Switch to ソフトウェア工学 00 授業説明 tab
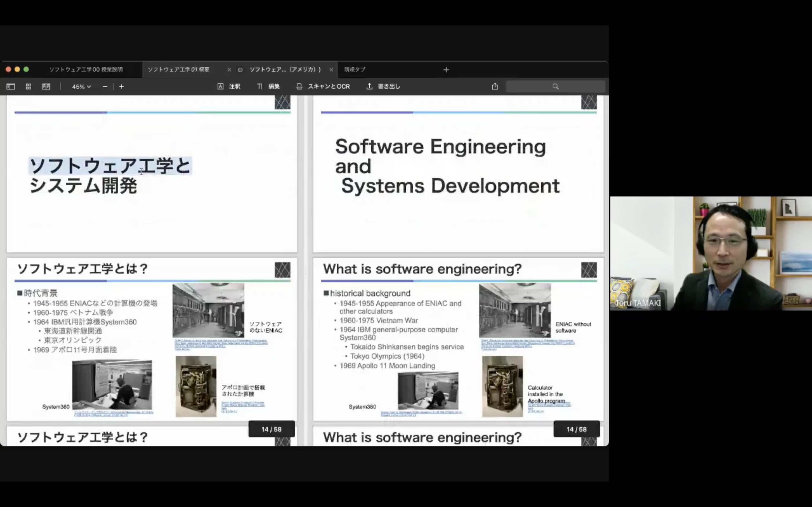This screenshot has height=507, width=812. click(86, 69)
